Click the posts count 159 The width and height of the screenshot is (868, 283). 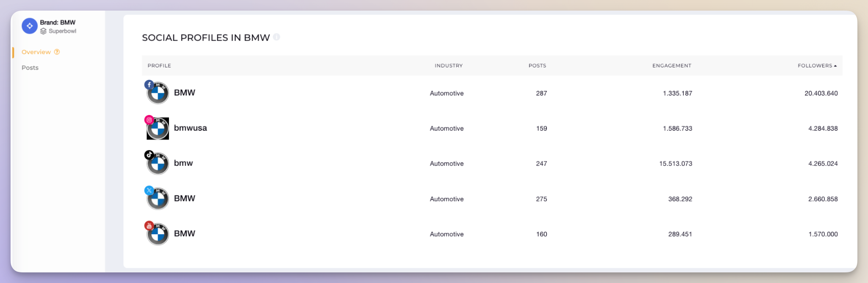click(x=541, y=129)
